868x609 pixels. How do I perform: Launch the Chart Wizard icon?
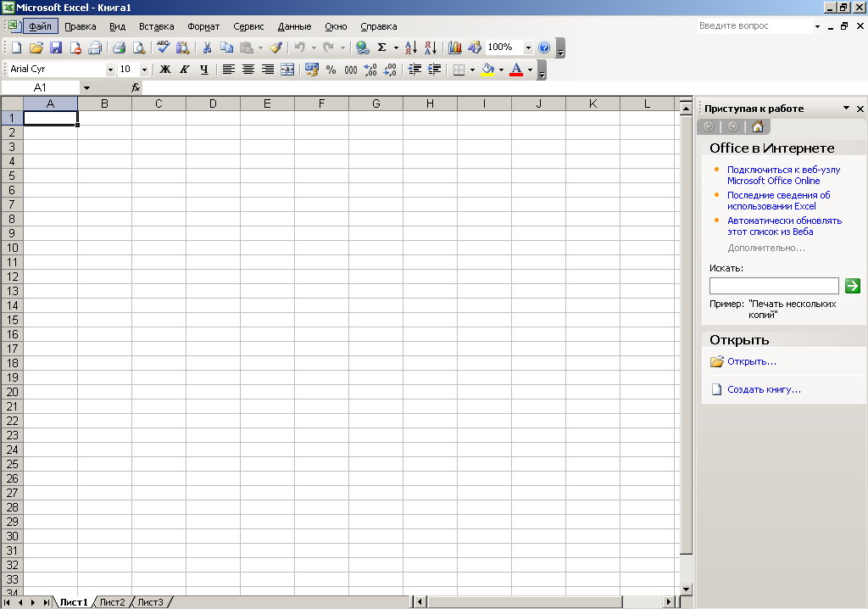(x=455, y=47)
